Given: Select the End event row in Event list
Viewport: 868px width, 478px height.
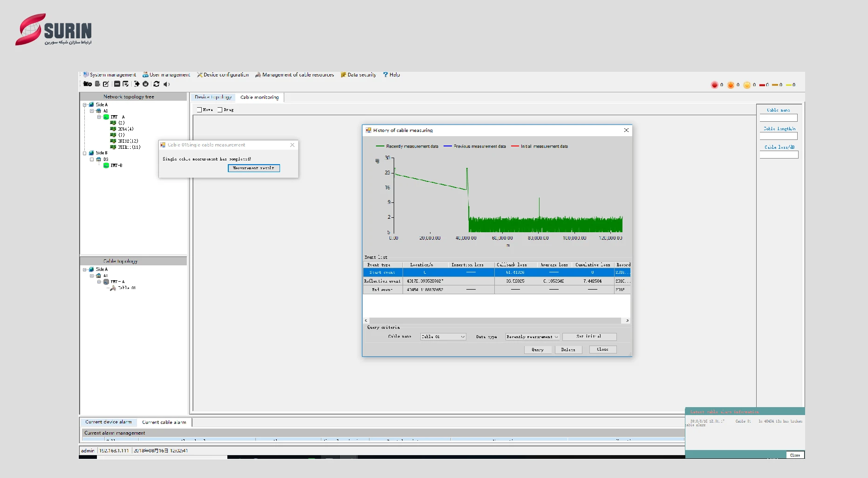Looking at the screenshot, I should coord(497,290).
